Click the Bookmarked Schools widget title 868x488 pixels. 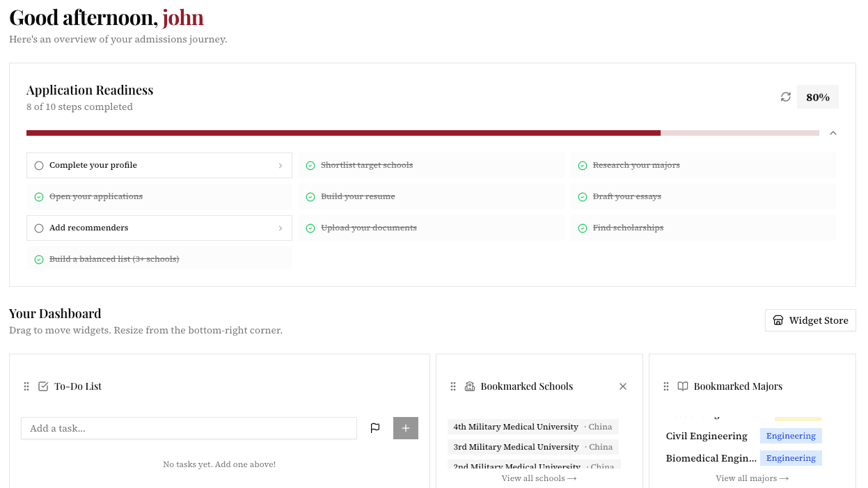pyautogui.click(x=527, y=386)
